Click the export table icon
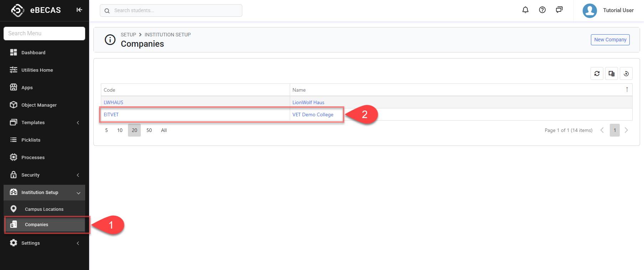Viewport: 644px width, 270px height. click(611, 73)
